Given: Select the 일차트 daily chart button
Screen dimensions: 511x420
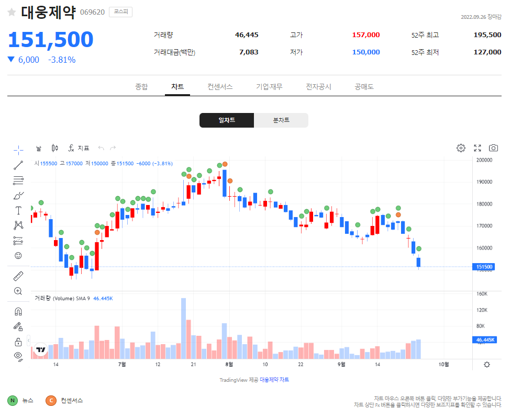Looking at the screenshot, I should [x=227, y=120].
